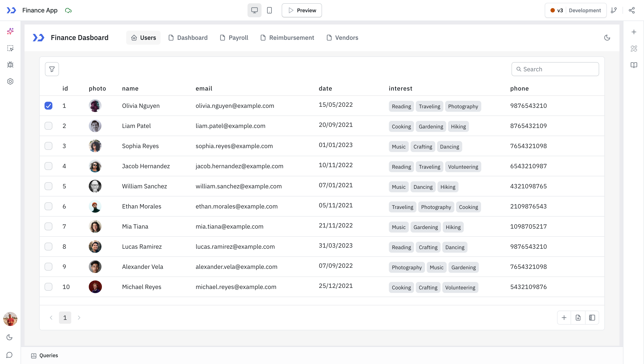644x364 pixels.
Task: Open the git branch icon
Action: pyautogui.click(x=614, y=10)
